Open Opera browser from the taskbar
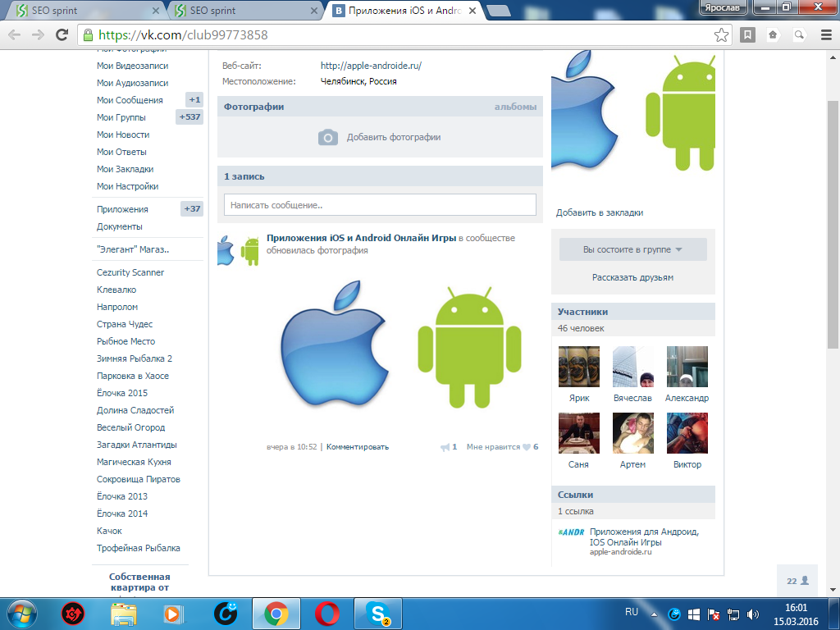The width and height of the screenshot is (840, 630). point(326,614)
